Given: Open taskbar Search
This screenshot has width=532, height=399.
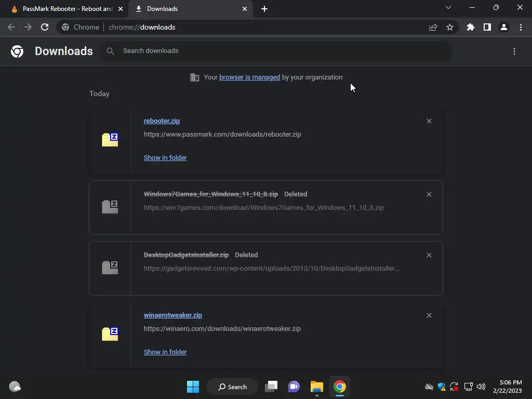Looking at the screenshot, I should 233,387.
